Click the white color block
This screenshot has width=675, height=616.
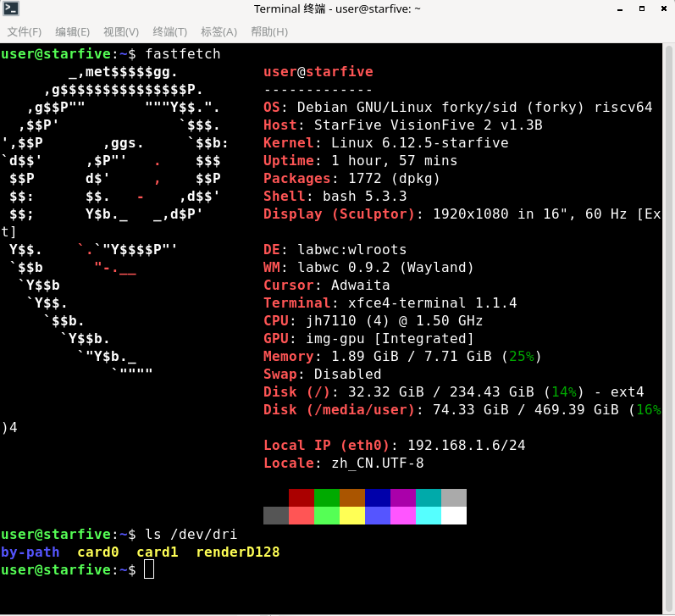click(454, 515)
